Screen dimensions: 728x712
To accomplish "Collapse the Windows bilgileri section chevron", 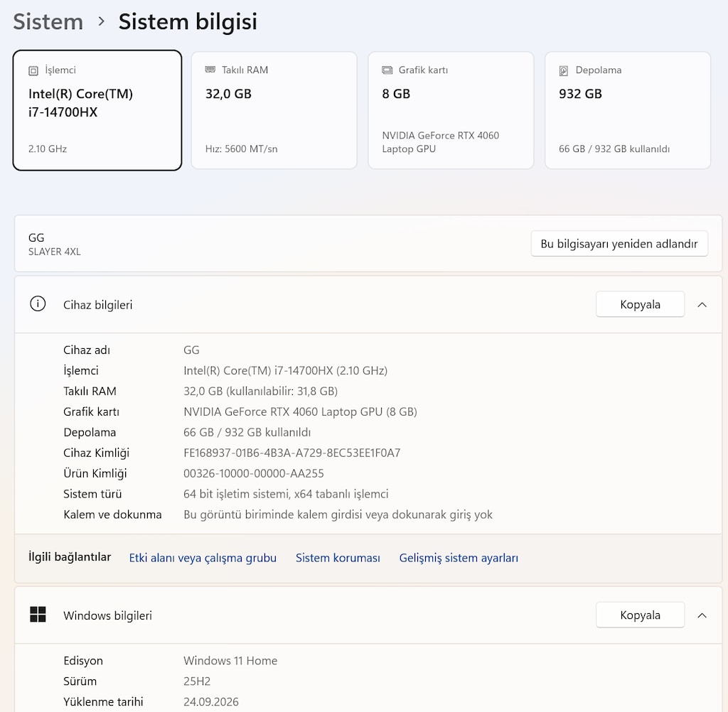I will 702,615.
